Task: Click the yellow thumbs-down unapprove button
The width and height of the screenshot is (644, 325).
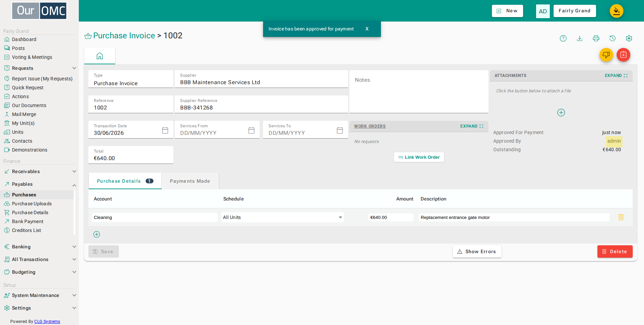Action: tap(606, 55)
